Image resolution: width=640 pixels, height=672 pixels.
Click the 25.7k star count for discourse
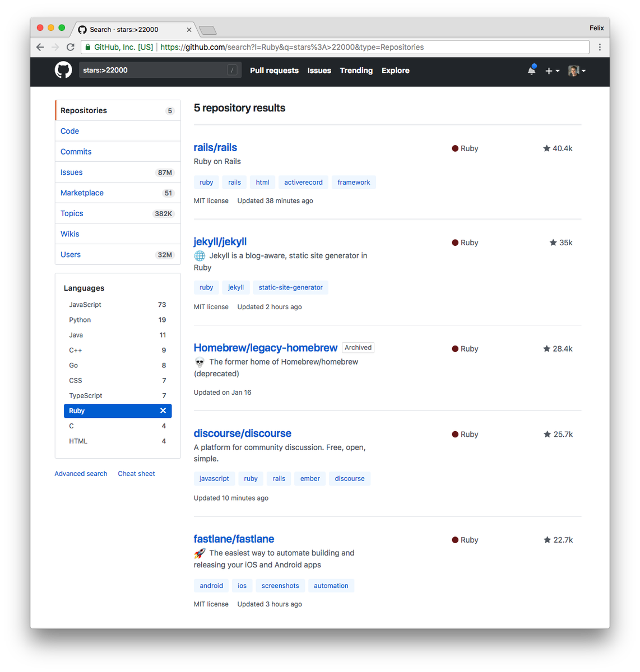point(558,434)
